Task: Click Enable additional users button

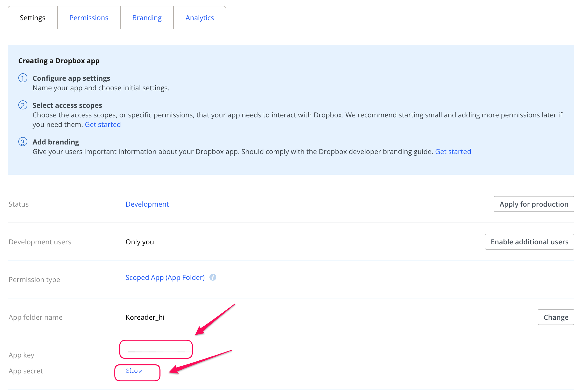Action: (x=529, y=242)
